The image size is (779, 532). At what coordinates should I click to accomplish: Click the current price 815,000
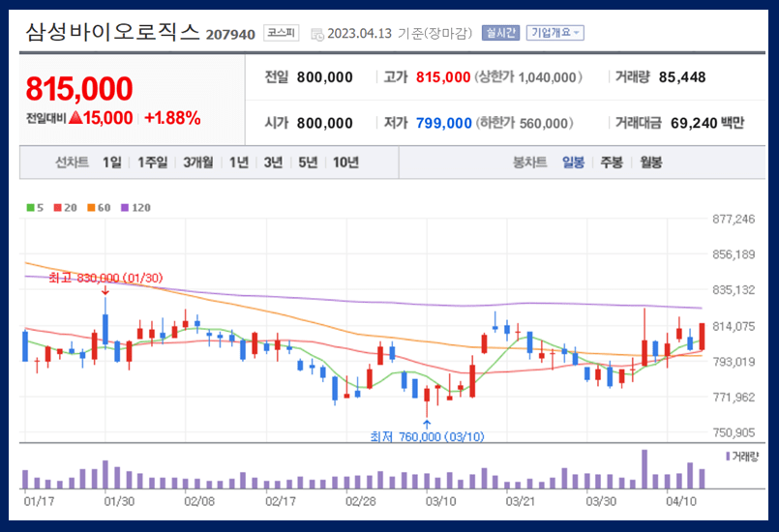point(79,89)
